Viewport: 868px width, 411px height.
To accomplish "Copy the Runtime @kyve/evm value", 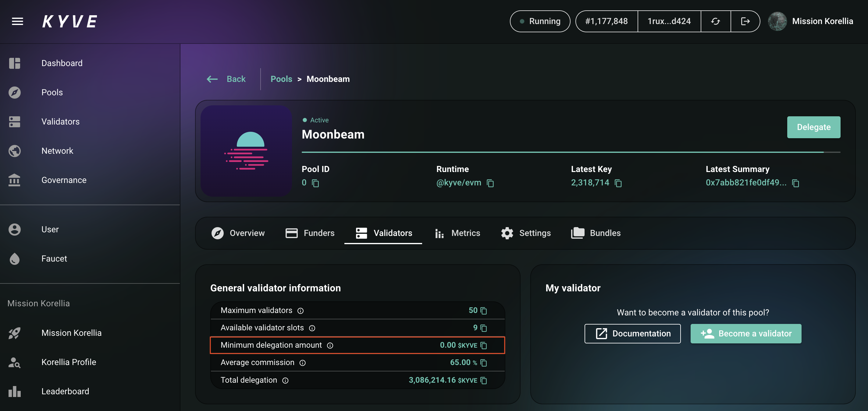I will point(490,183).
